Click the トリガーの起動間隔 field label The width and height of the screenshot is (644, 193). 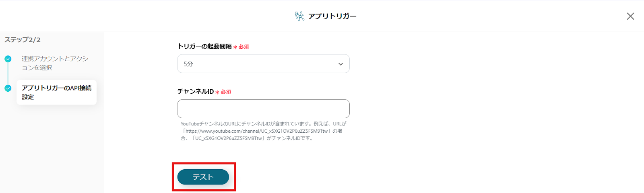pos(204,47)
